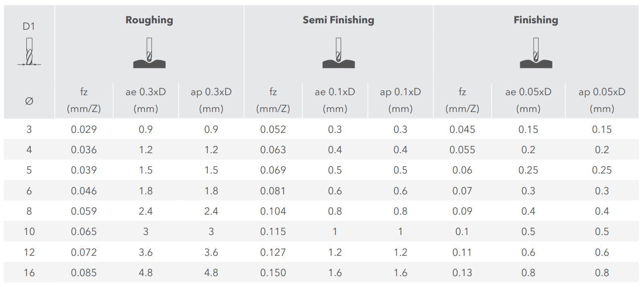The image size is (644, 287).
Task: Click the D1 end mill diameter icon
Action: click(x=29, y=52)
